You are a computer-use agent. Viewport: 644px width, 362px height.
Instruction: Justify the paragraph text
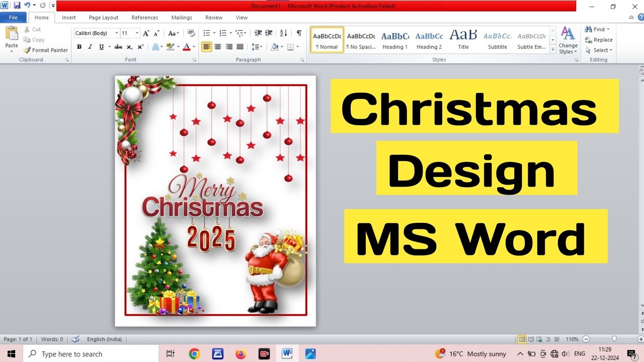240,47
